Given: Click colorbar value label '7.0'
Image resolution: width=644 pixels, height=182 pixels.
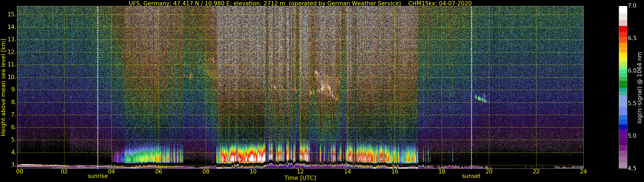Looking at the screenshot, I should tap(632, 6).
